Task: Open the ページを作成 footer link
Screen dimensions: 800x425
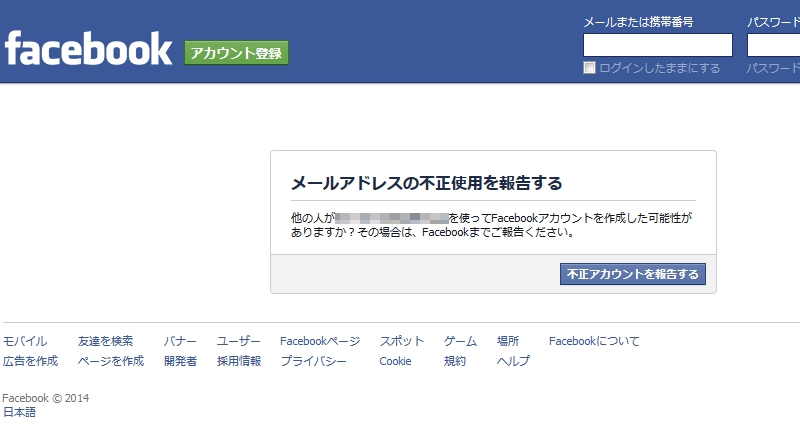Action: click(x=111, y=361)
